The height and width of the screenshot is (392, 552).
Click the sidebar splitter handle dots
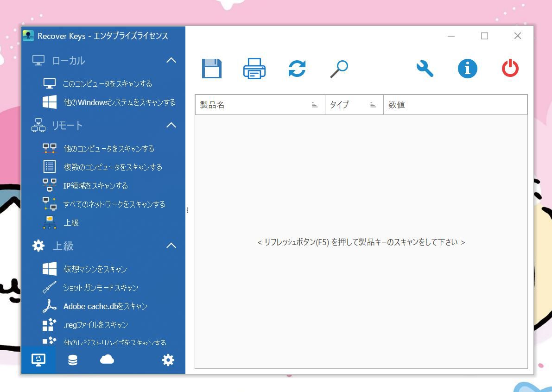[187, 210]
